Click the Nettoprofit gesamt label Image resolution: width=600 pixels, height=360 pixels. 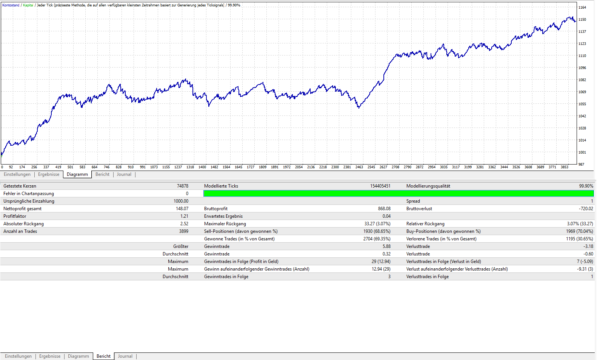point(22,209)
